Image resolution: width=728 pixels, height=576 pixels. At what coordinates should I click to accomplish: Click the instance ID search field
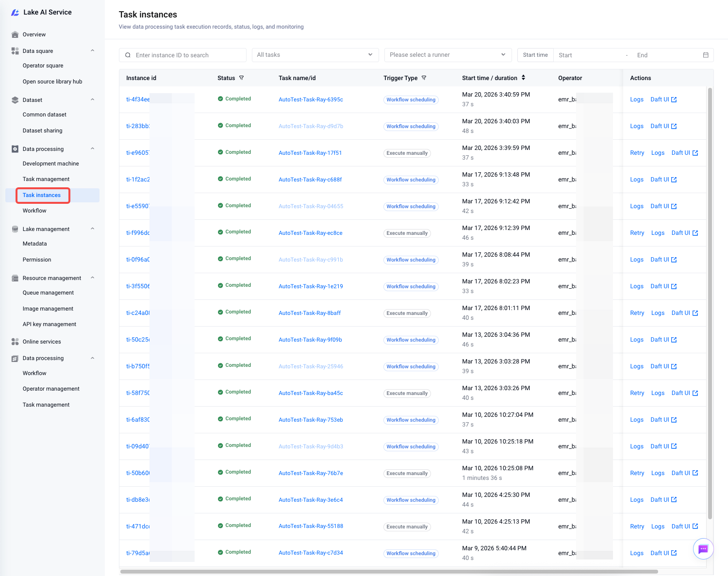(x=187, y=55)
